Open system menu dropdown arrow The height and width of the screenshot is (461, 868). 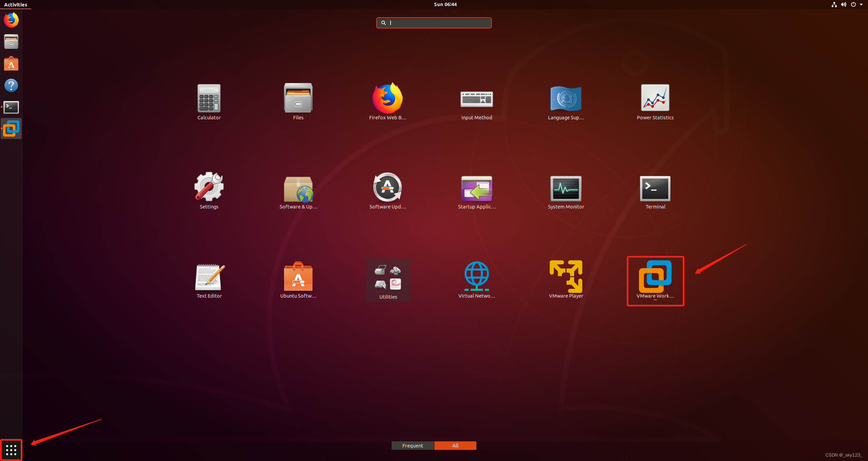point(861,4)
